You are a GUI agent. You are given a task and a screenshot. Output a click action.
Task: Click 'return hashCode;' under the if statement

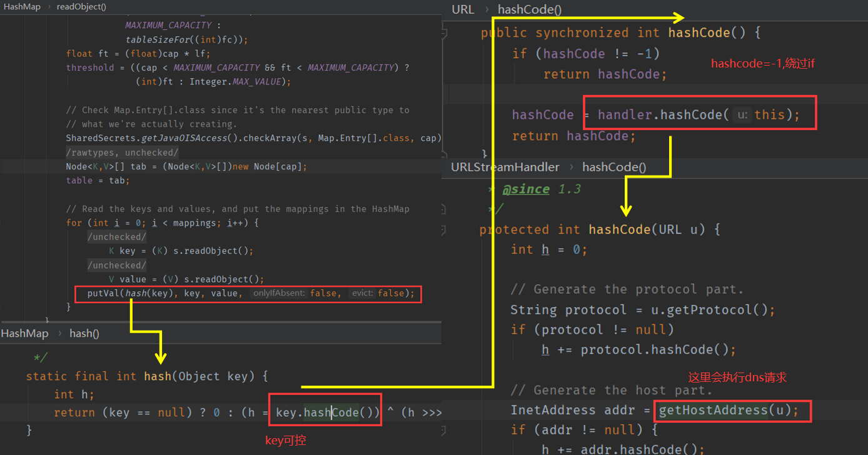point(605,74)
